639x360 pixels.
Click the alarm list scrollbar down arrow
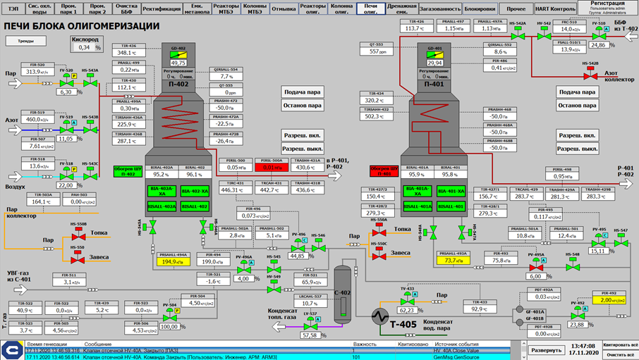(x=523, y=357)
